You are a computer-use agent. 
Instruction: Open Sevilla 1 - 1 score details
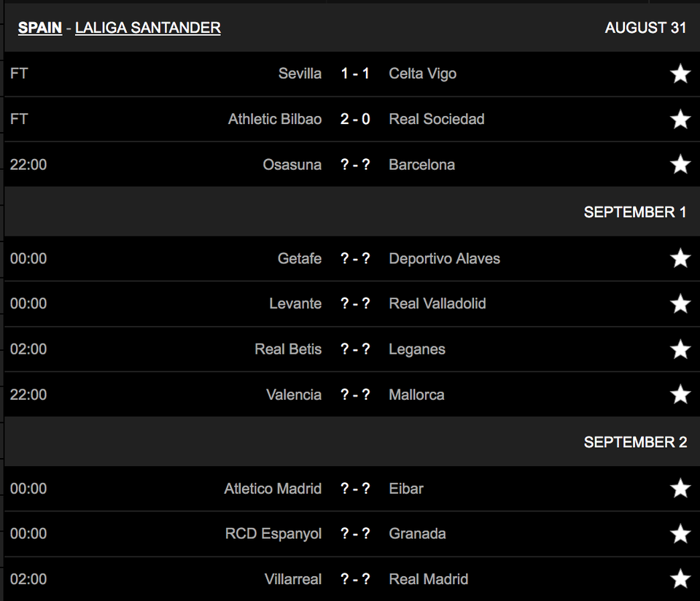[x=355, y=74]
